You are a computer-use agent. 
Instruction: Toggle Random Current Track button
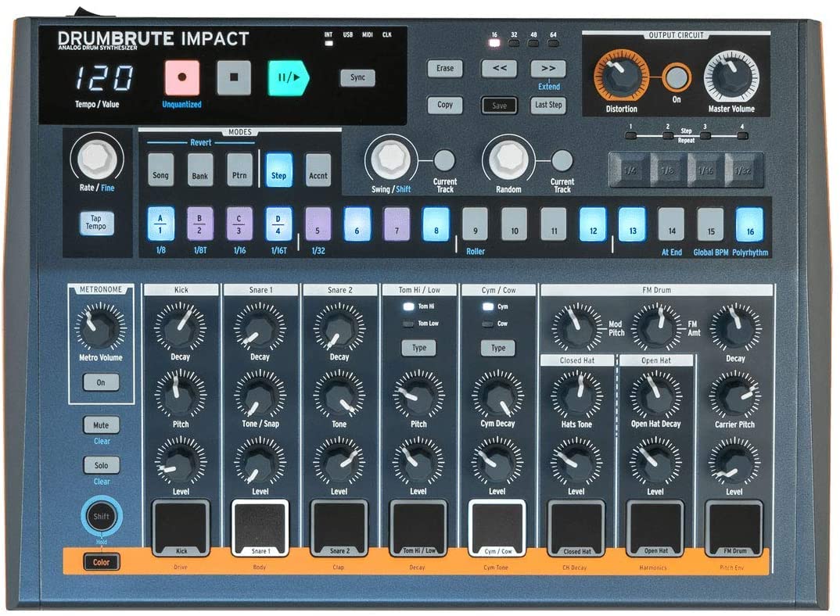pos(562,160)
